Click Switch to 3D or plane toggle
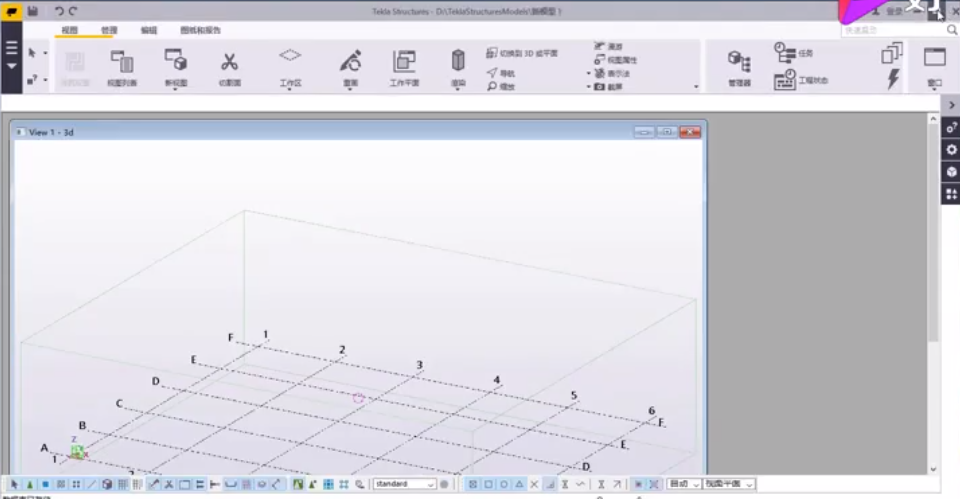960x499 pixels. (522, 53)
